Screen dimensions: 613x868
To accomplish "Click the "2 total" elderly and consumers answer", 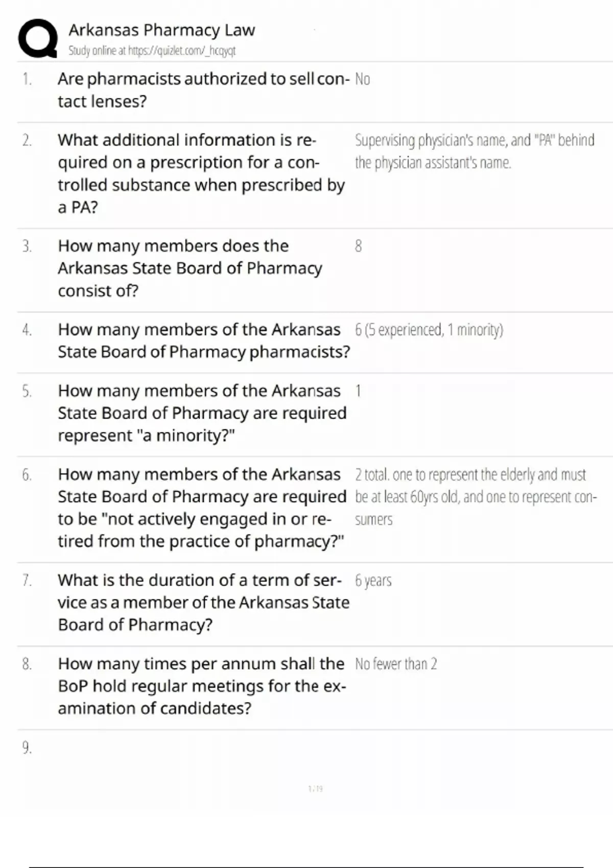I will 475,497.
